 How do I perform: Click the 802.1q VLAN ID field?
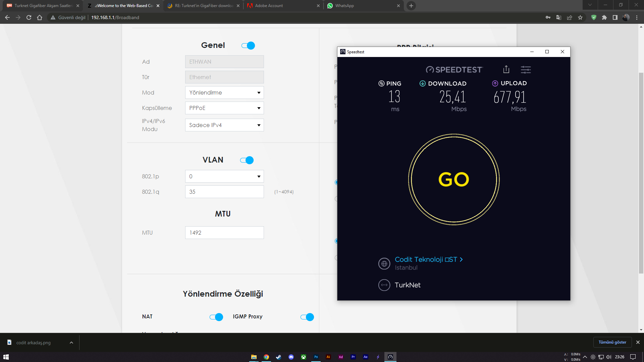tap(224, 192)
